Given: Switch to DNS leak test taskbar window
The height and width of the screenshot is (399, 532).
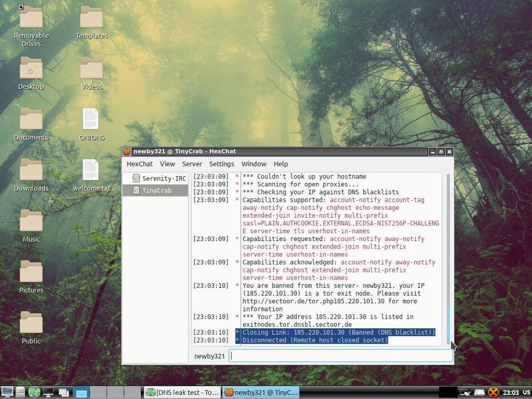Looking at the screenshot, I should click(182, 392).
